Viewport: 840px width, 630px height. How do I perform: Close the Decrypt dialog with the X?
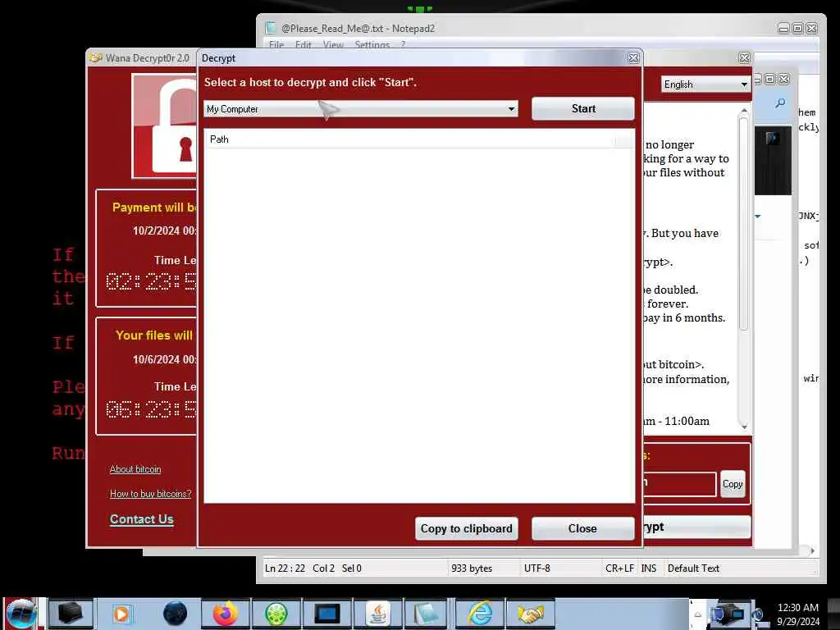633,58
